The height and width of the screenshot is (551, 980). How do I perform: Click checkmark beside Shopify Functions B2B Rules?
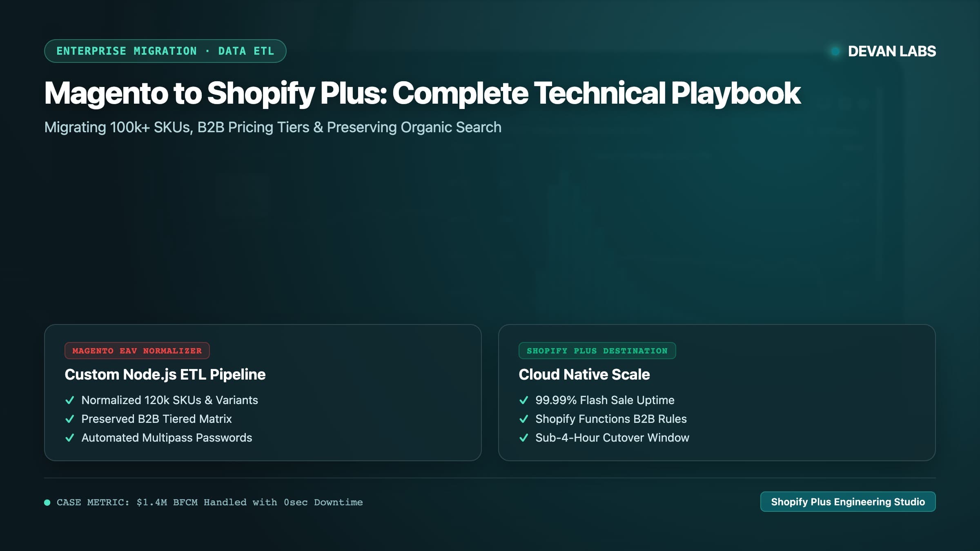(x=524, y=419)
